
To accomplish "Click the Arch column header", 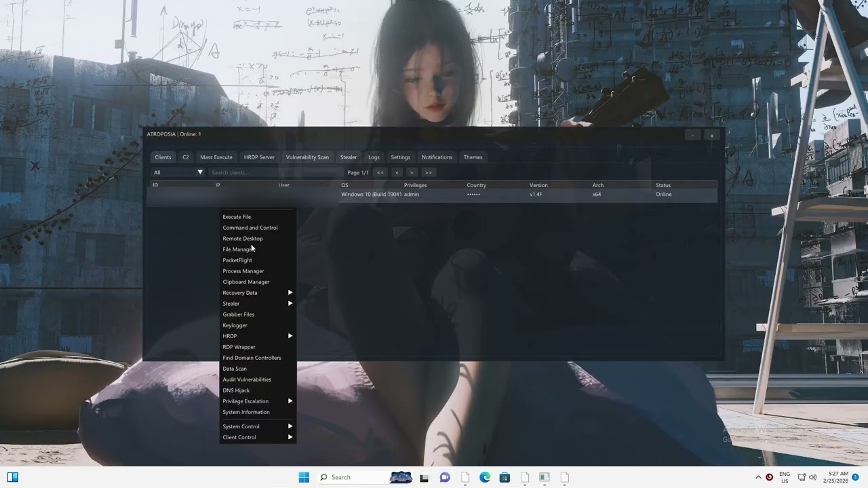I will (x=598, y=185).
